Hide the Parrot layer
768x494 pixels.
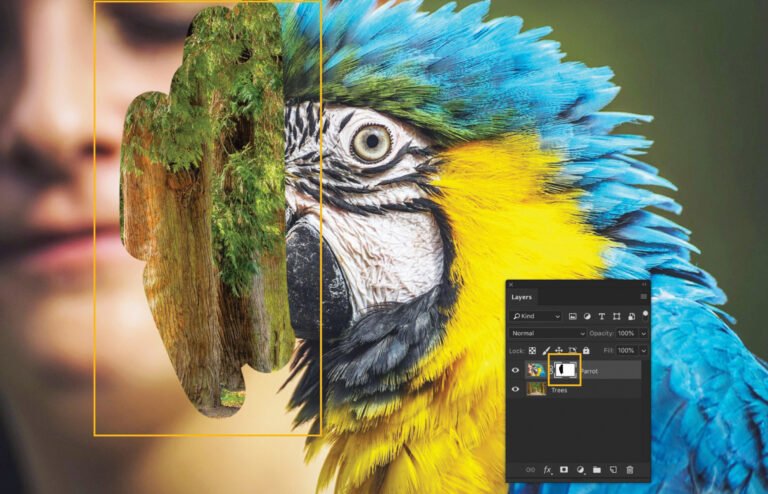pyautogui.click(x=517, y=370)
